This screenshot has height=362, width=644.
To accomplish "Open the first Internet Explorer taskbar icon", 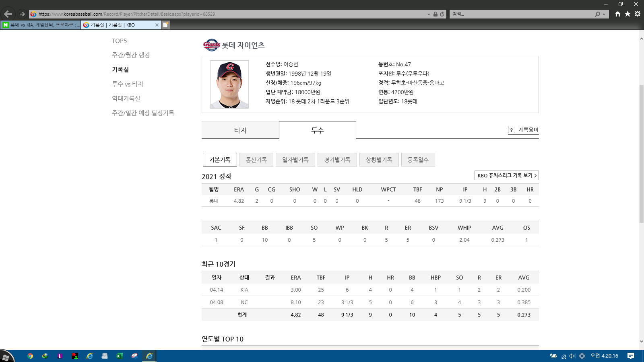I will (90, 356).
